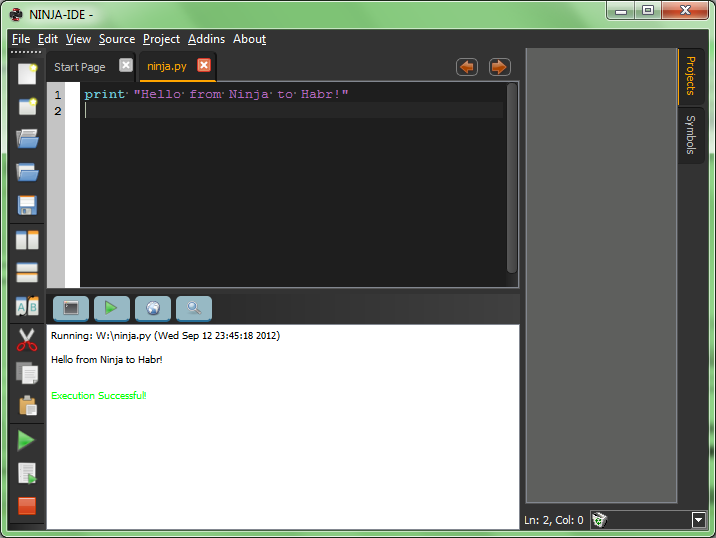Open the web inspector globe button
This screenshot has height=538, width=716.
(153, 308)
